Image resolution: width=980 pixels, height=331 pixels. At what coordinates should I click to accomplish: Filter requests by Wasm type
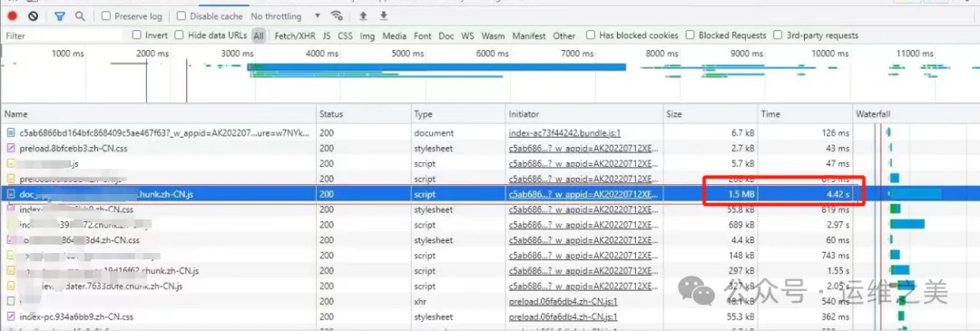pos(493,36)
